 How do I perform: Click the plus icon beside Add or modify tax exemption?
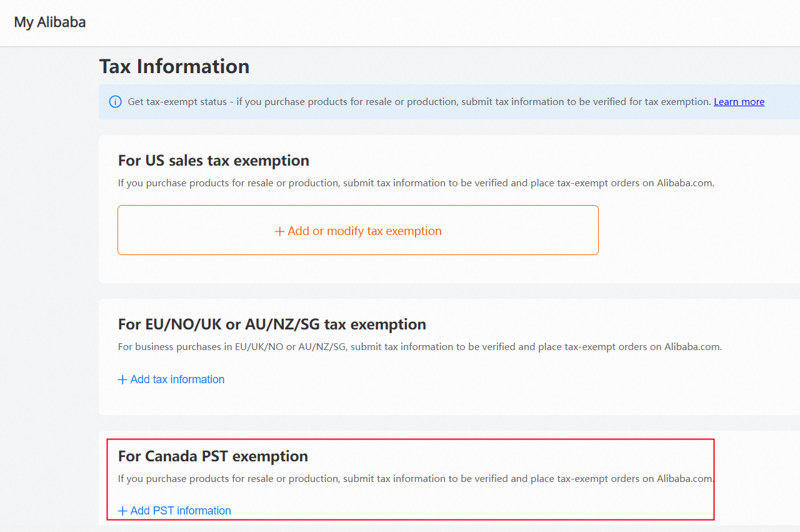click(x=279, y=231)
